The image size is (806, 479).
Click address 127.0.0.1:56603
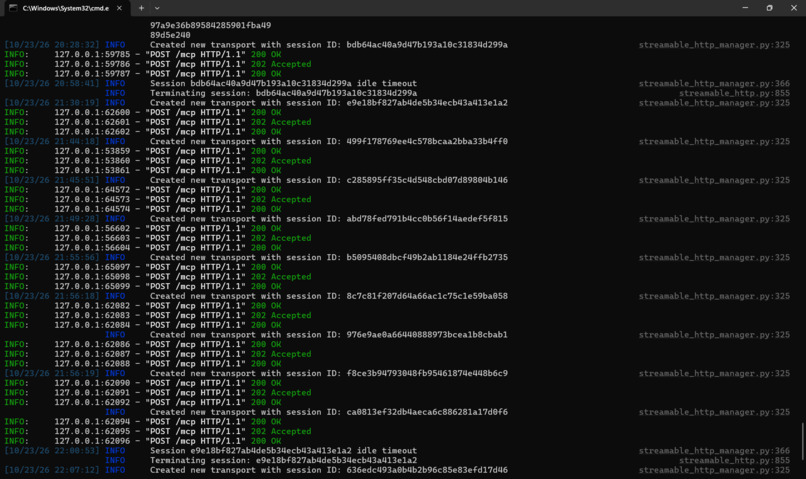point(92,238)
